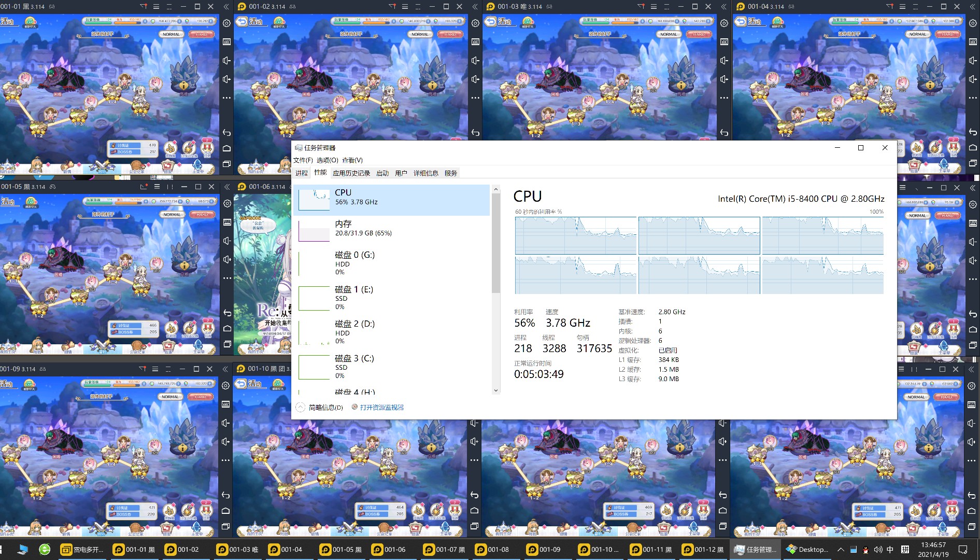Screen dimensions: 980x560
Task: Switch to NORMAL difficulty in emulator 001-09
Action: (170, 397)
